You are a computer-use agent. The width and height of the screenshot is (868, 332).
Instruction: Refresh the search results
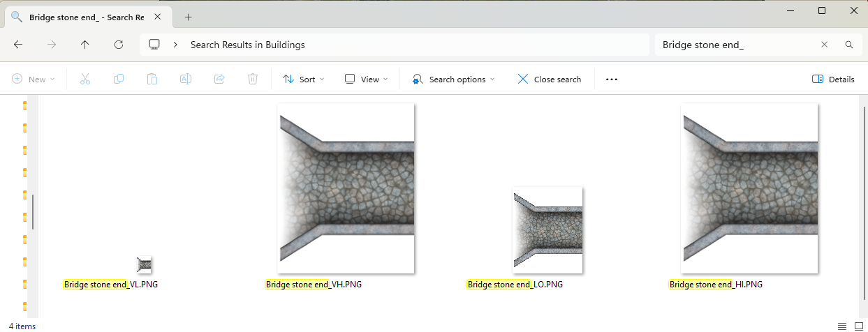pyautogui.click(x=119, y=45)
